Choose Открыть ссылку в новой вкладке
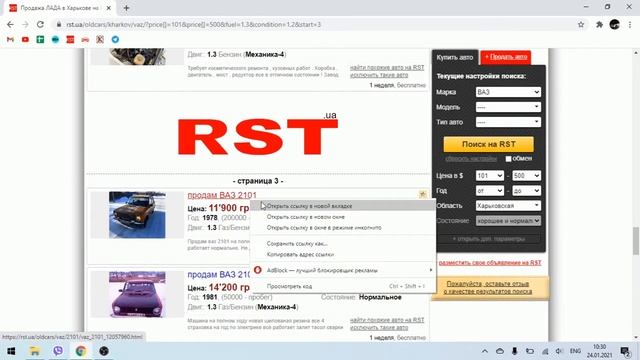640x360 pixels. 343,206
